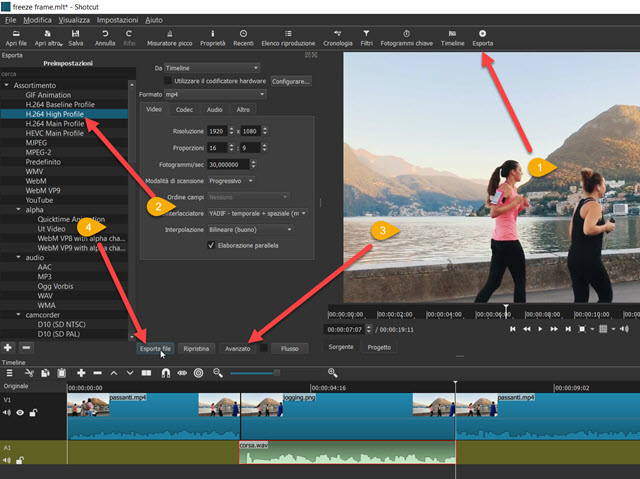
Task: Enable Utilizzare il codificatore hardware checkbox
Action: pos(168,81)
